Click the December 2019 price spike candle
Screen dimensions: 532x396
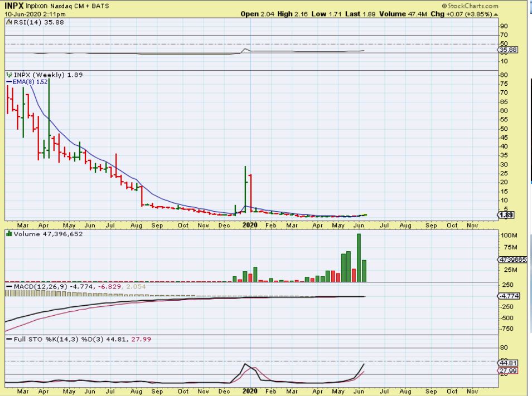point(245,189)
